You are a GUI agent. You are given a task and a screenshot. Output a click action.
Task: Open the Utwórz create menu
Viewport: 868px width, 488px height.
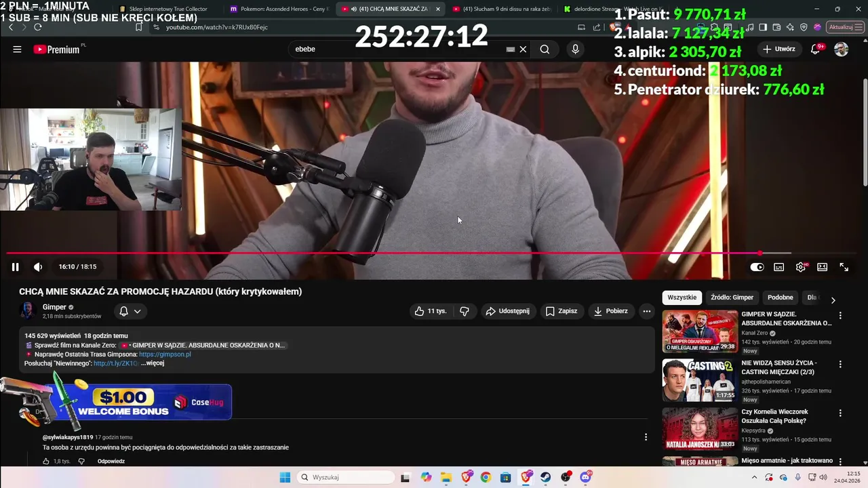[779, 49]
